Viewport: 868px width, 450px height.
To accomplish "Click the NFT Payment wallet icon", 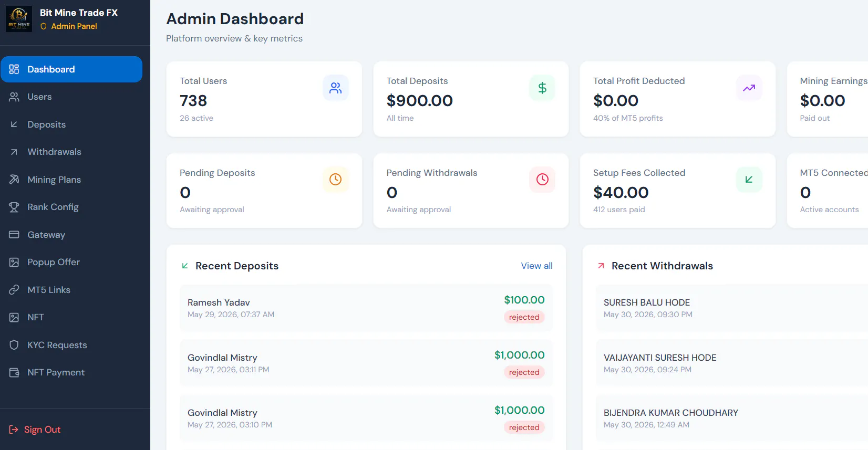I will 14,372.
